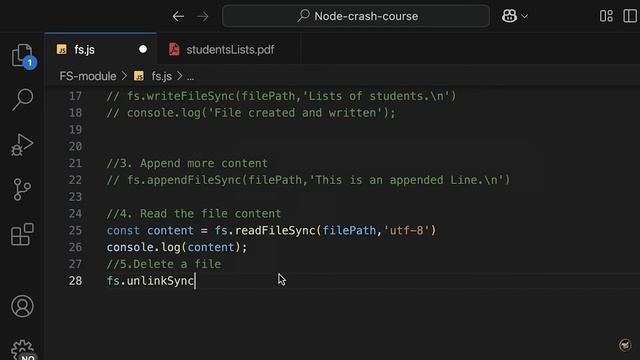
Task: Open the Customize Layout icon
Action: (606, 16)
